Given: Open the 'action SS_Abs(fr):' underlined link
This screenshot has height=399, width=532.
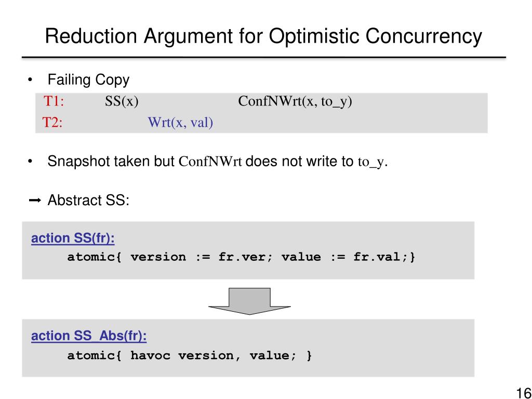Looking at the screenshot, I should click(89, 336).
